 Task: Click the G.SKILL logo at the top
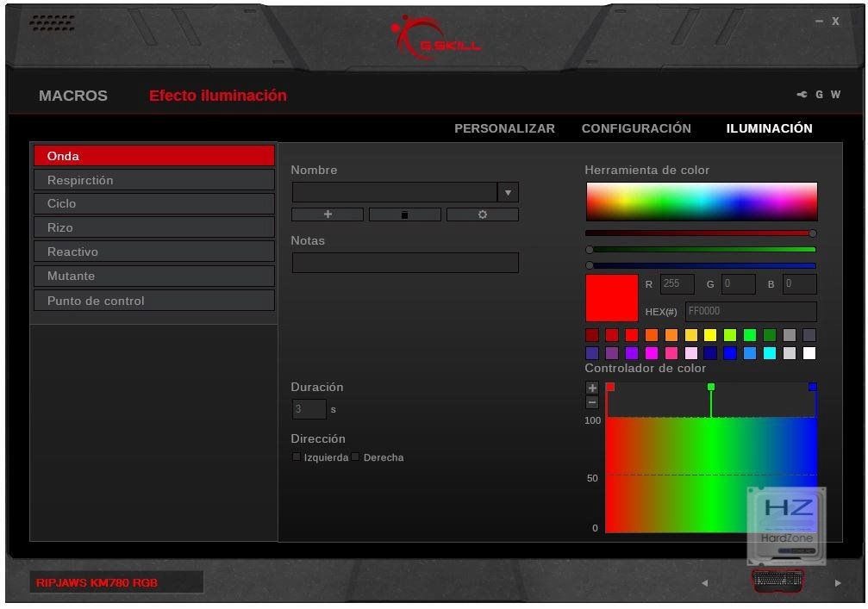435,37
